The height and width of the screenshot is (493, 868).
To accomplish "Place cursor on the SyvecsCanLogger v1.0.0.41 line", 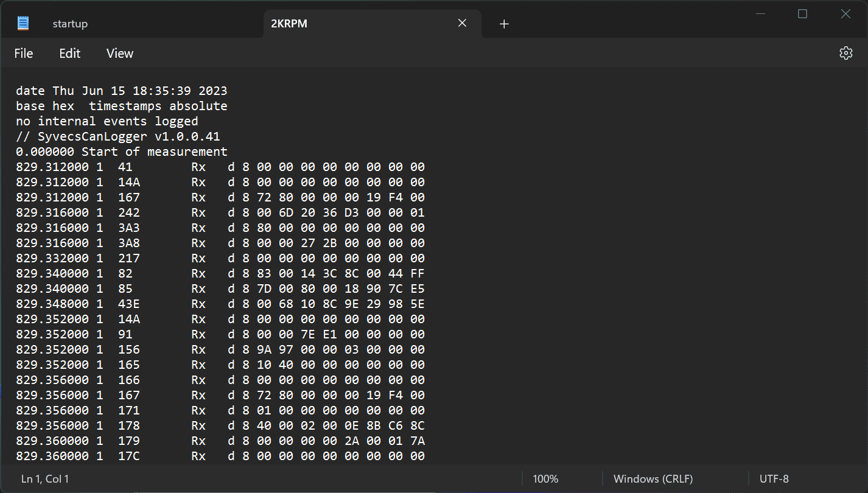I will point(118,136).
